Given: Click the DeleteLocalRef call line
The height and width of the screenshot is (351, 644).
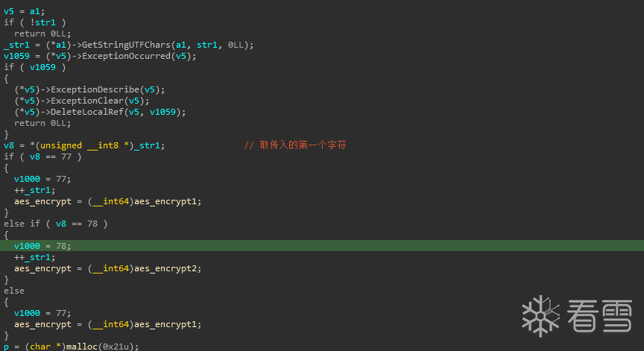Looking at the screenshot, I should (x=100, y=112).
